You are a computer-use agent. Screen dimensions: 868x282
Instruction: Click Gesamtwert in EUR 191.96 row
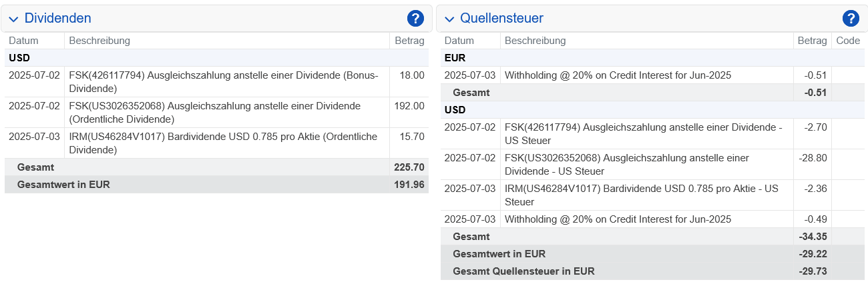[x=216, y=185]
